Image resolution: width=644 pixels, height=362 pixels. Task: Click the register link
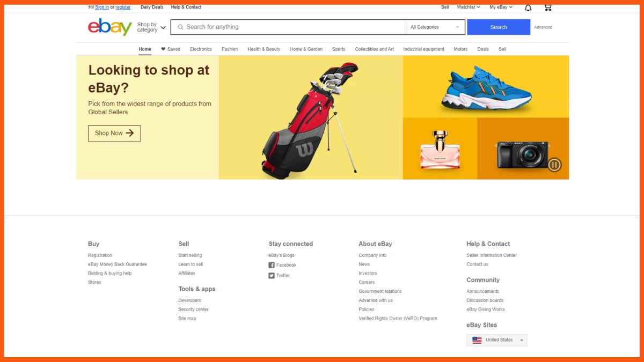coord(123,7)
